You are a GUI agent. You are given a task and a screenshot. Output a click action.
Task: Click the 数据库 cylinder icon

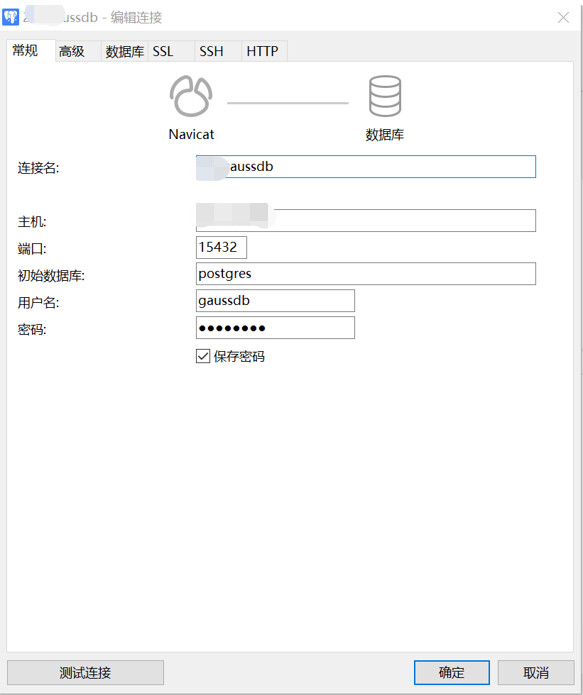tap(385, 96)
